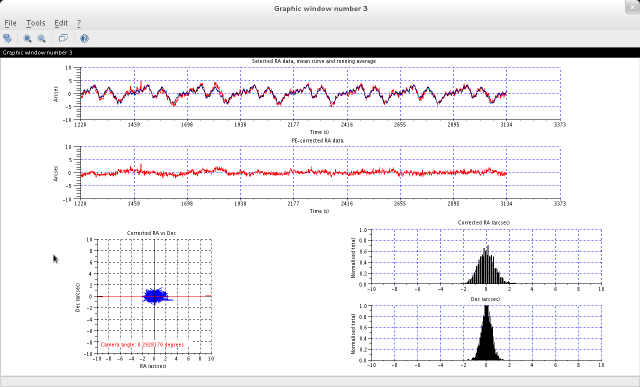This screenshot has width=640, height=387.
Task: Activate the 3D rotation tool icon
Action: (7, 38)
